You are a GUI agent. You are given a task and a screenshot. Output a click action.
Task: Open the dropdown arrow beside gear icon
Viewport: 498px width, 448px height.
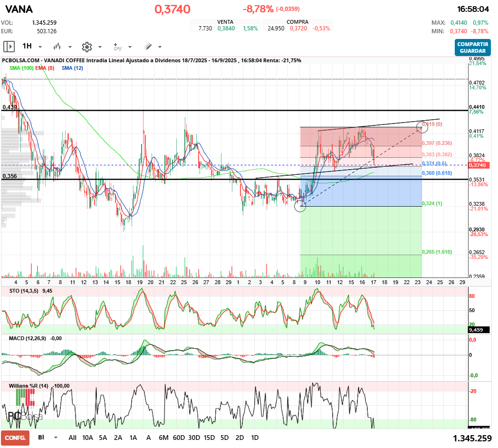(100, 47)
